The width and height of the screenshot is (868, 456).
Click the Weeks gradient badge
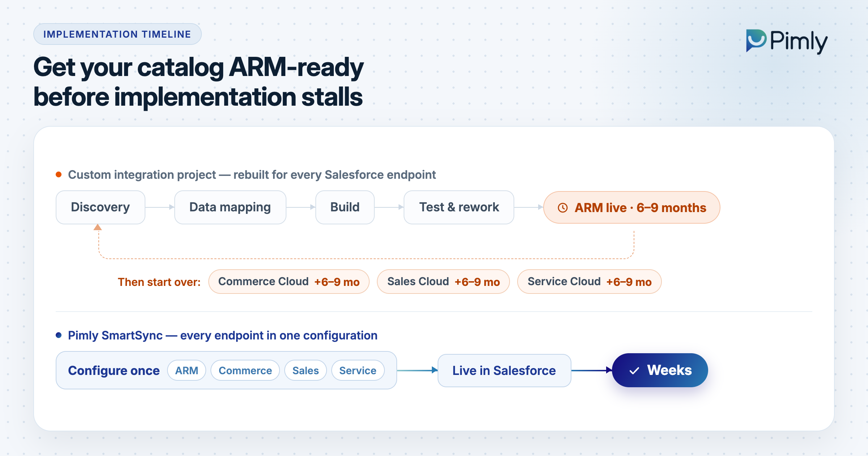pos(660,370)
